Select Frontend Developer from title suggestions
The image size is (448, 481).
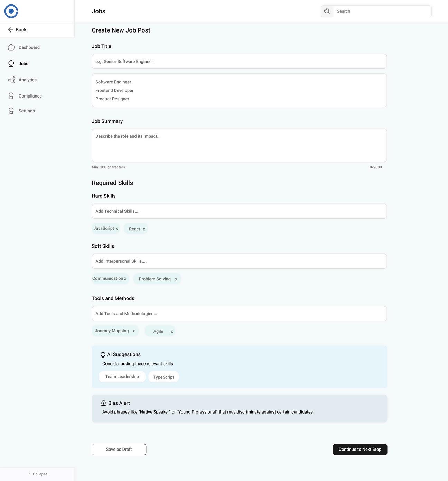114,90
